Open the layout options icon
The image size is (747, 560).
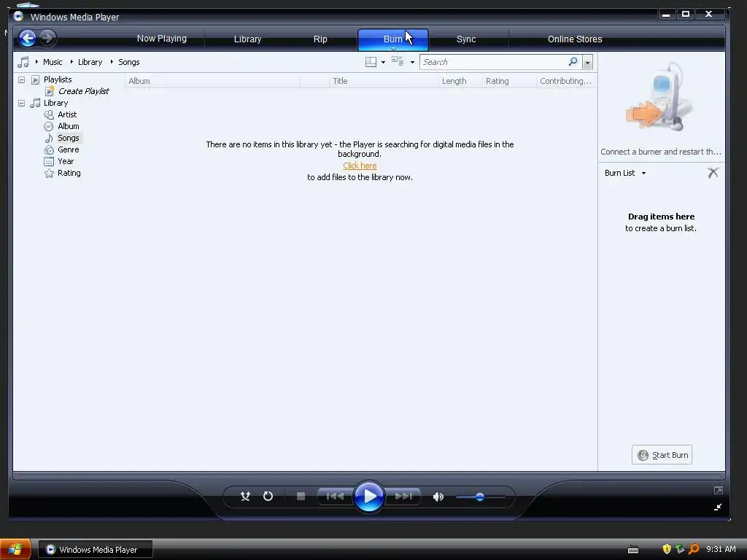(x=371, y=62)
